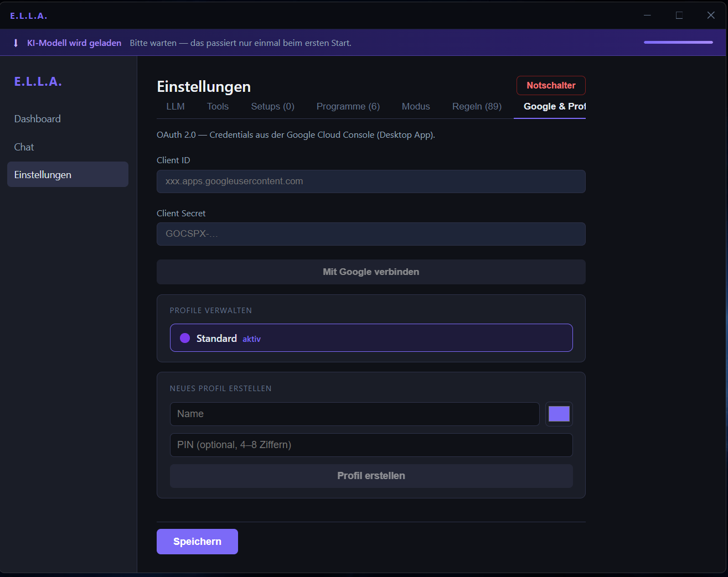
Task: Click the 'KI-Modell wird geladen' banner text
Action: (74, 43)
